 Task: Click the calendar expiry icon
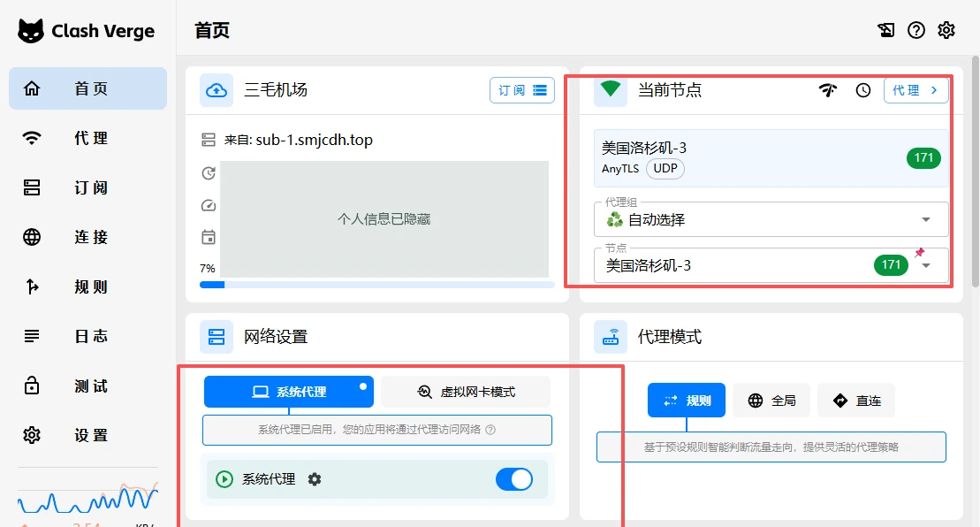click(x=209, y=237)
